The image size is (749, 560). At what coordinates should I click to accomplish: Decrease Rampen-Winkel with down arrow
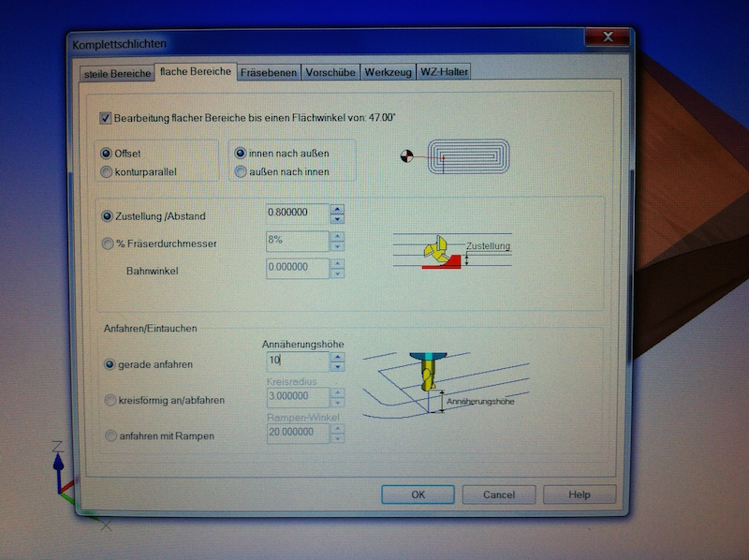click(x=338, y=438)
